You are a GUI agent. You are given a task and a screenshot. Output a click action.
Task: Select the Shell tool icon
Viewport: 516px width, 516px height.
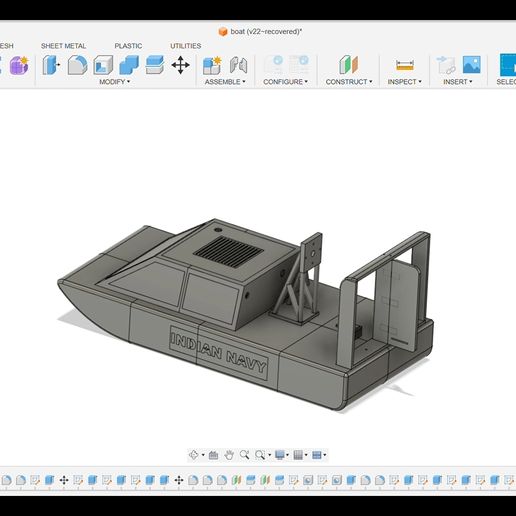pos(103,65)
